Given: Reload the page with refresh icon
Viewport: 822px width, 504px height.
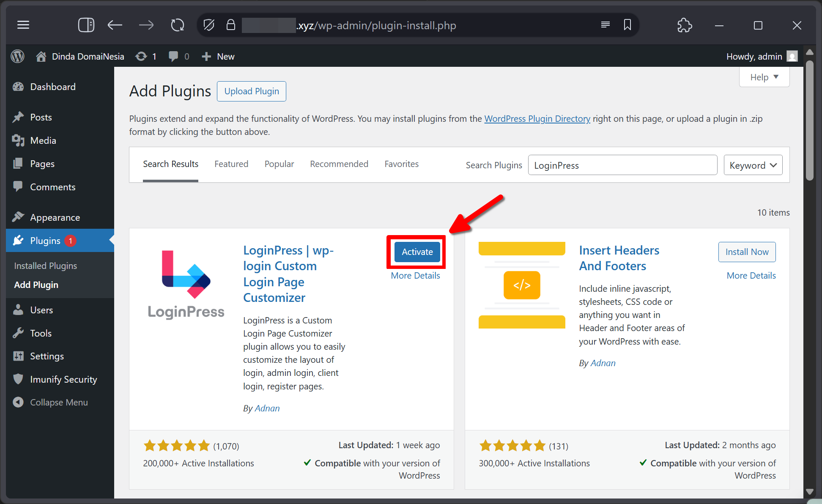Looking at the screenshot, I should [178, 25].
